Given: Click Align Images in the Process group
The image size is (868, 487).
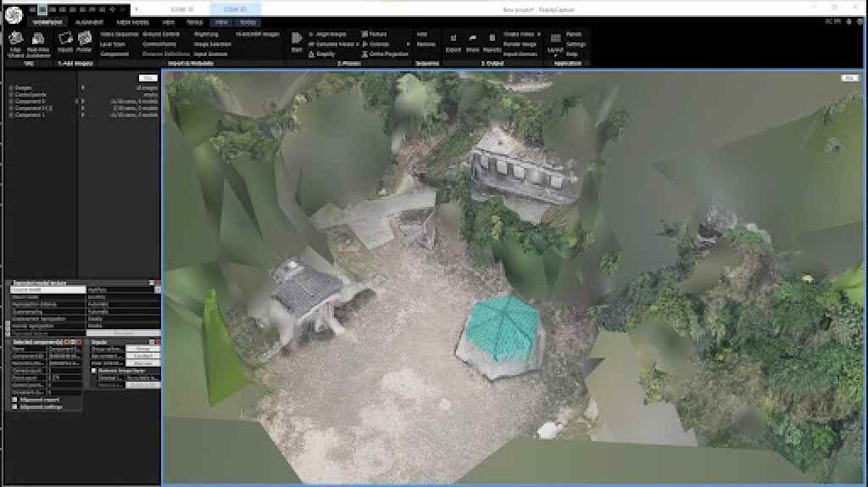Looking at the screenshot, I should [326, 34].
